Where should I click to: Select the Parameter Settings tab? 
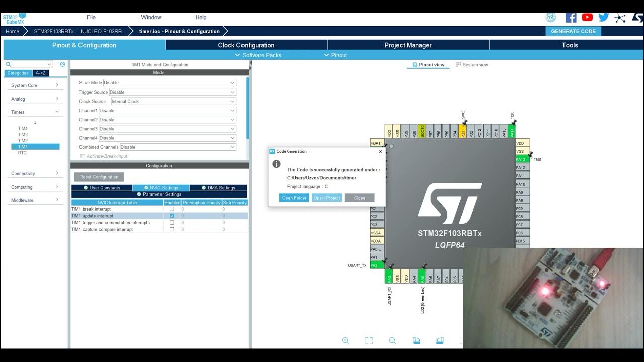coord(159,194)
